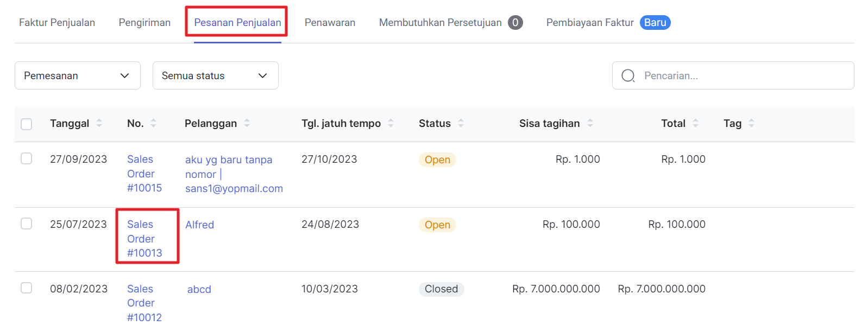This screenshot has width=868, height=332.
Task: Click the Tanggal column sort icon
Action: 99,124
